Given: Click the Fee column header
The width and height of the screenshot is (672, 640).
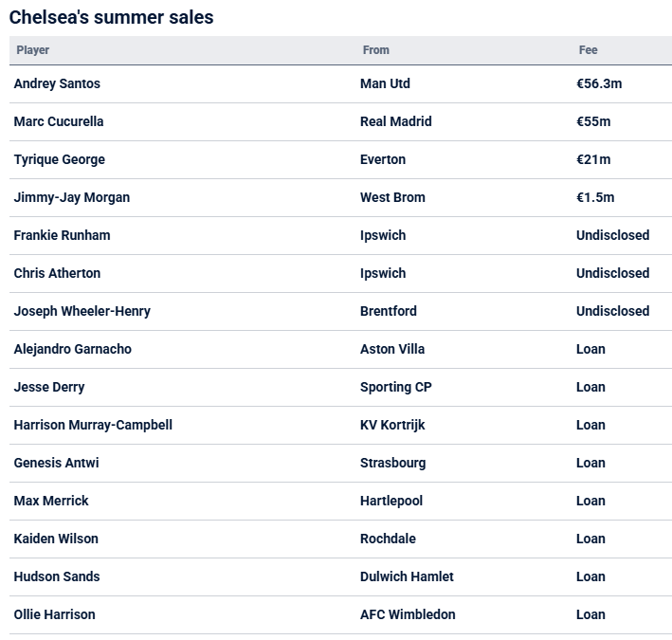Looking at the screenshot, I should pos(588,50).
